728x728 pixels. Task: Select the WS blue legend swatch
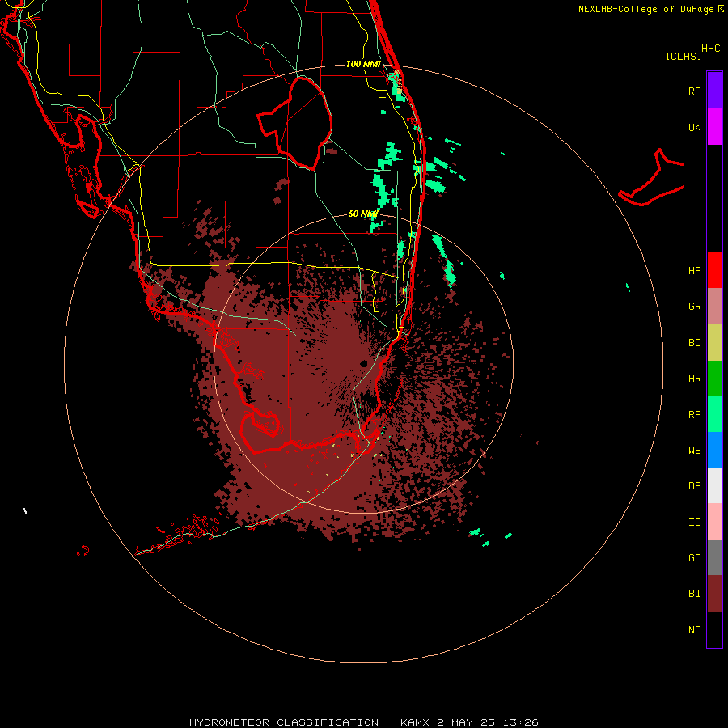714,450
